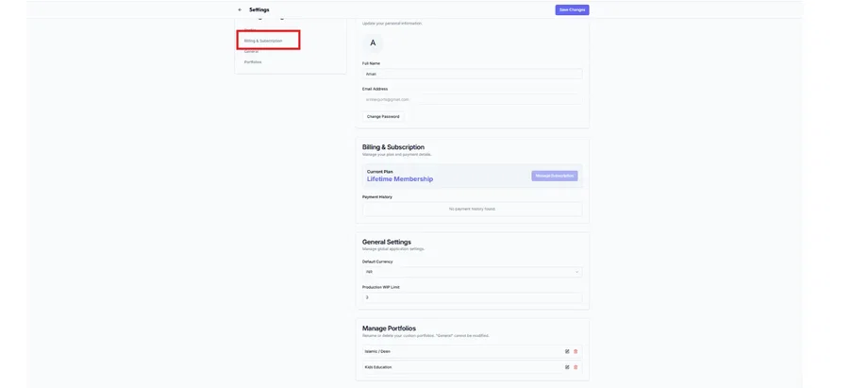The width and height of the screenshot is (868, 388).
Task: Open Billing & Subscription in sidebar
Action: coord(263,41)
